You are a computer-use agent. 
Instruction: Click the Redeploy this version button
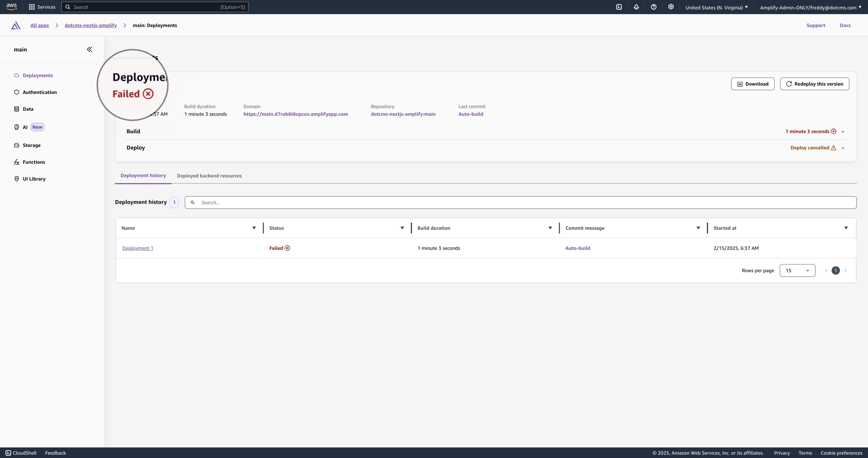coord(814,84)
